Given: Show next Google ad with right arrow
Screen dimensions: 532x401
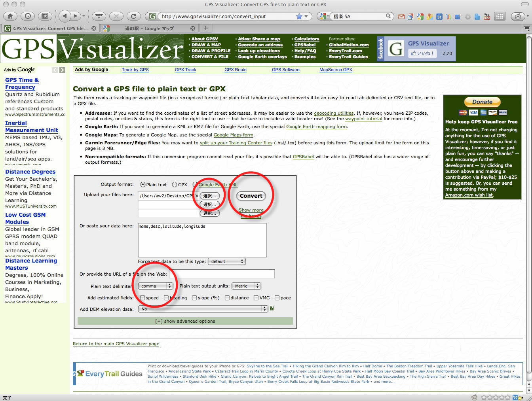Looking at the screenshot, I should point(62,70).
